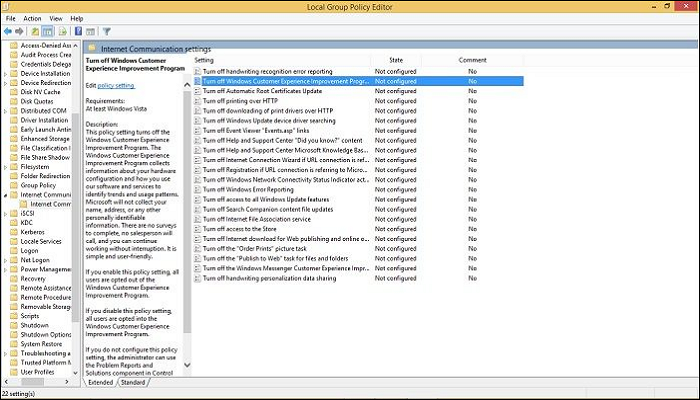Click policy icon for "Order Prints" picture task

(x=198, y=249)
